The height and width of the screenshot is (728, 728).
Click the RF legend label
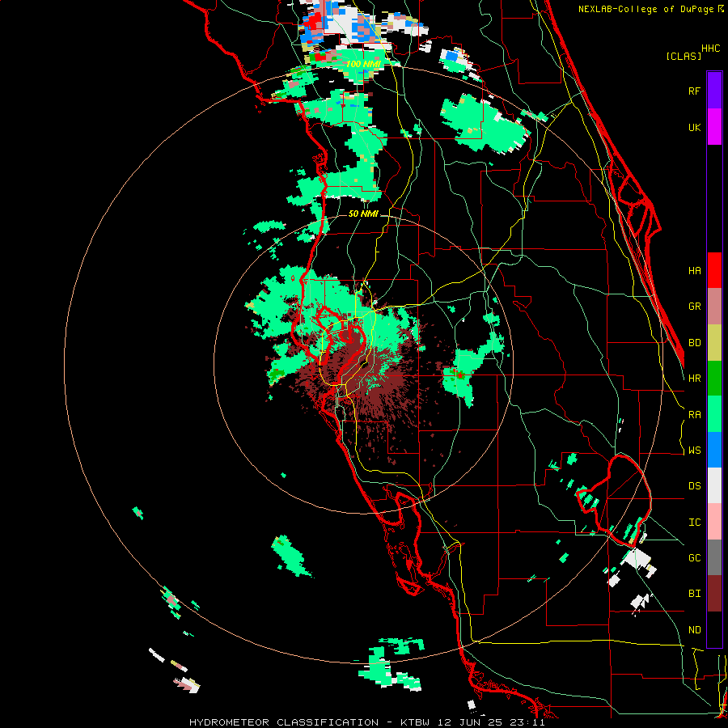tap(694, 91)
